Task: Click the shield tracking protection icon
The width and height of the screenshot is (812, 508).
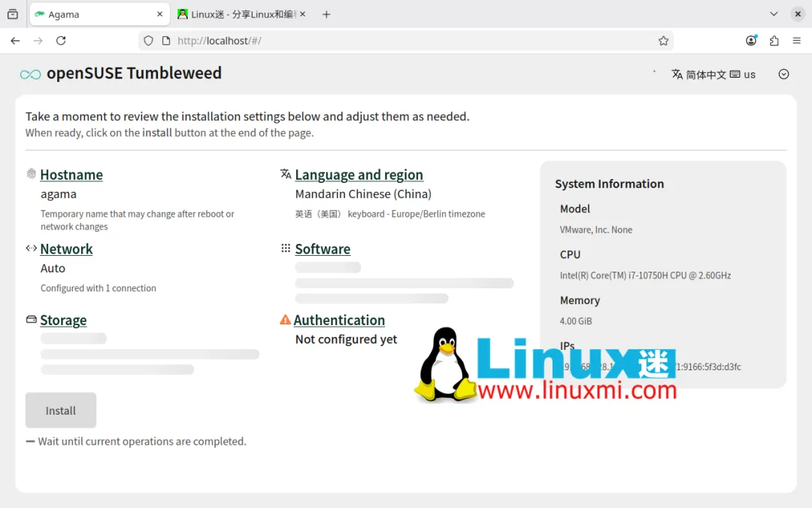Action: [149, 41]
